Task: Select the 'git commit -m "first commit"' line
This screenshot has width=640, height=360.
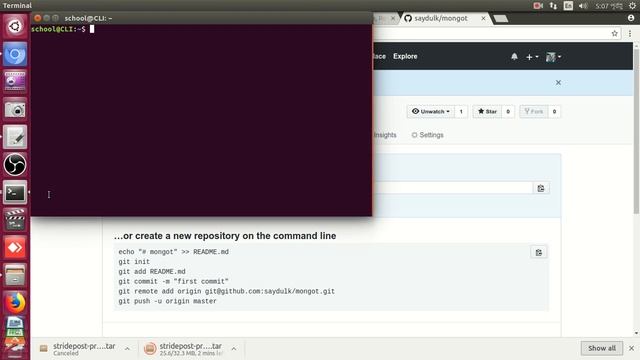Action: click(173, 282)
